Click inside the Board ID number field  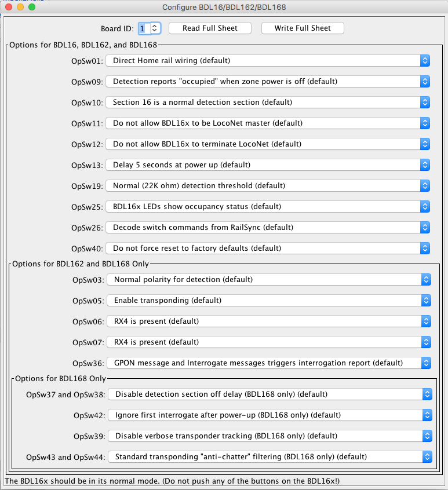(x=143, y=28)
